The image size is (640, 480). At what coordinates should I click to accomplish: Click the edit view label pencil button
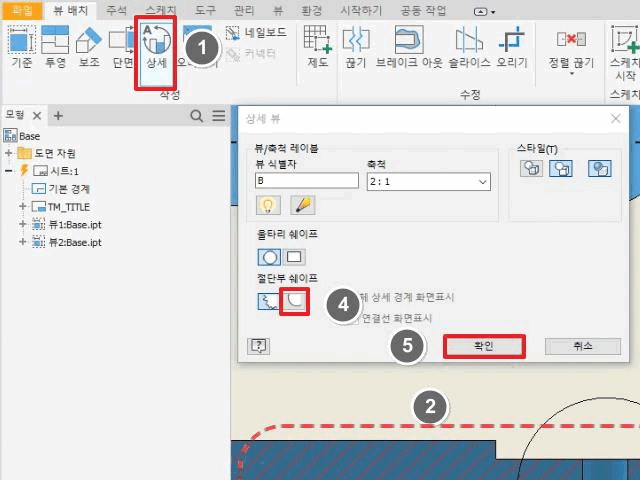[x=302, y=205]
